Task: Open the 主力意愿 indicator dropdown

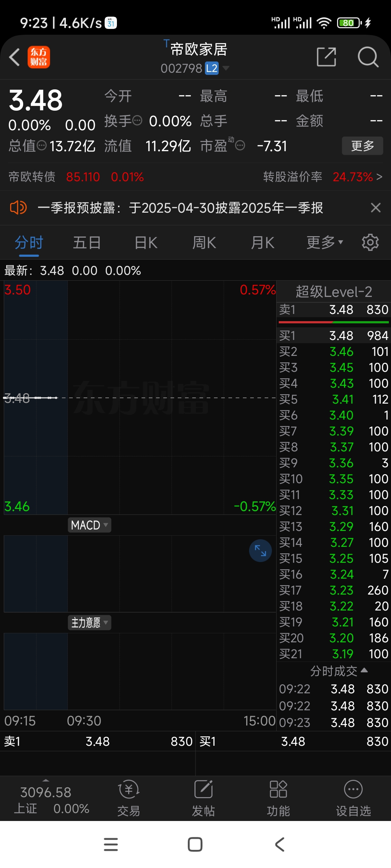Action: (89, 623)
